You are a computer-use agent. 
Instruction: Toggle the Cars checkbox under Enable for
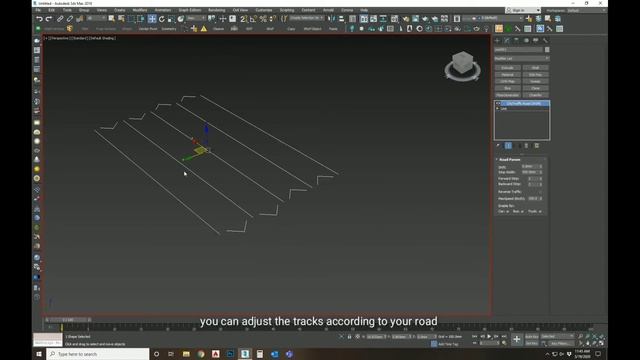507,211
